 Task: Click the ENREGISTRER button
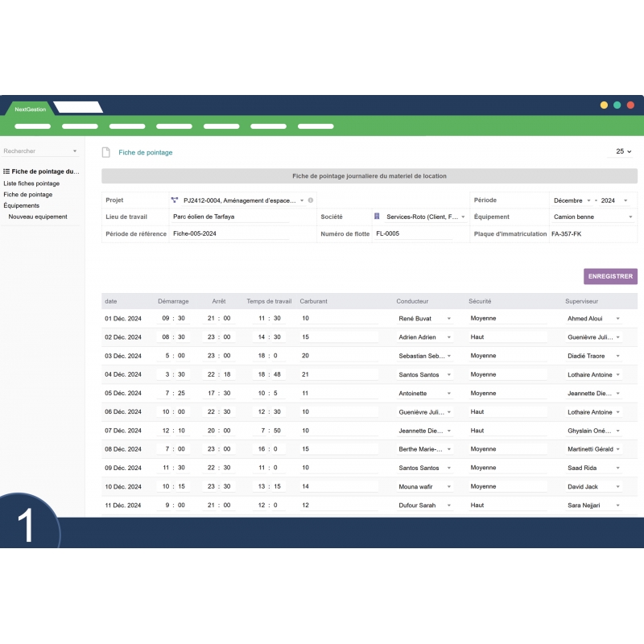click(x=610, y=275)
